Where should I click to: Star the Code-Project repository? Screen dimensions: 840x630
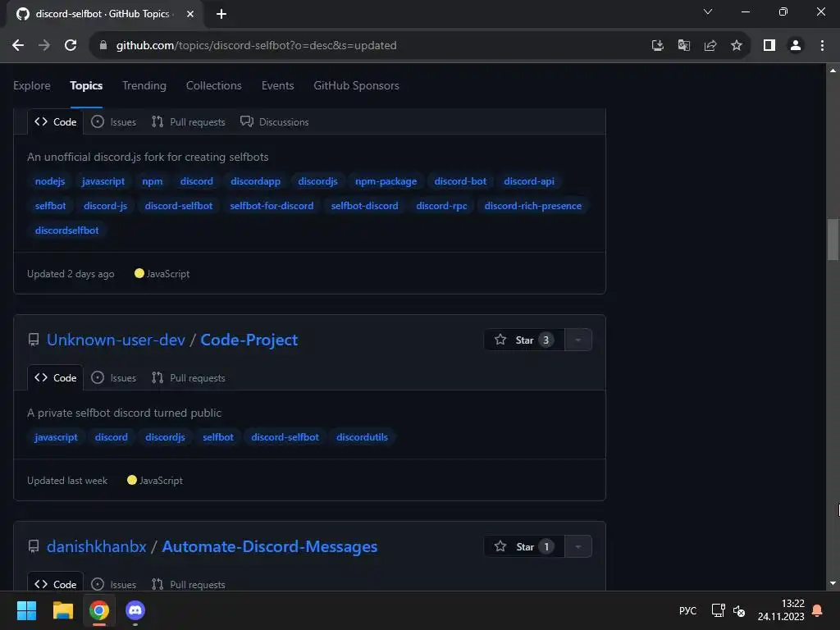(524, 340)
